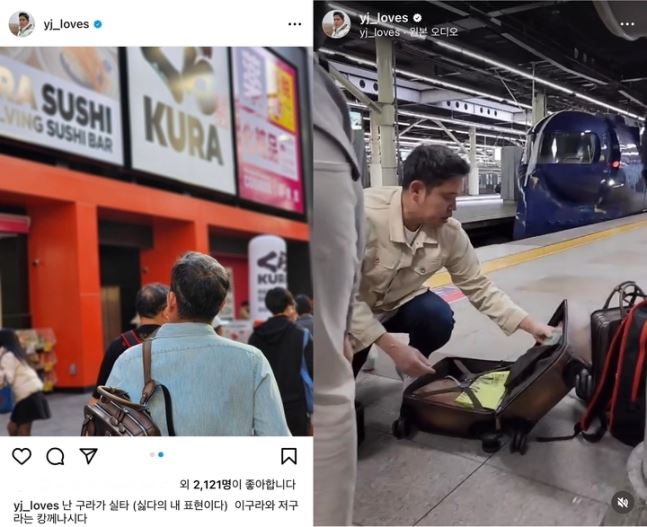View the list of 2,121 likes
This screenshot has width=647, height=527.
pos(238,484)
